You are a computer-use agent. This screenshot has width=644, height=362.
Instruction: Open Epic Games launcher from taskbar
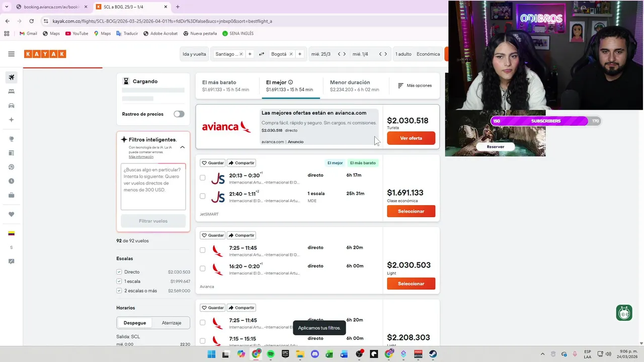285,354
